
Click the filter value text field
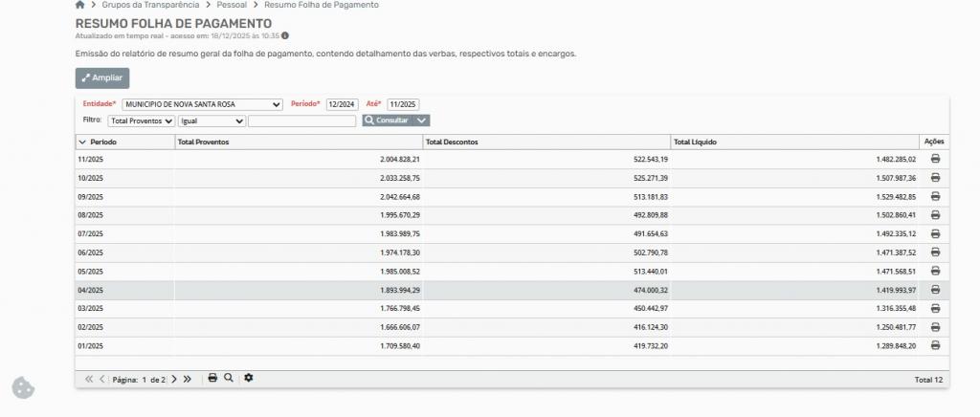[x=301, y=121]
